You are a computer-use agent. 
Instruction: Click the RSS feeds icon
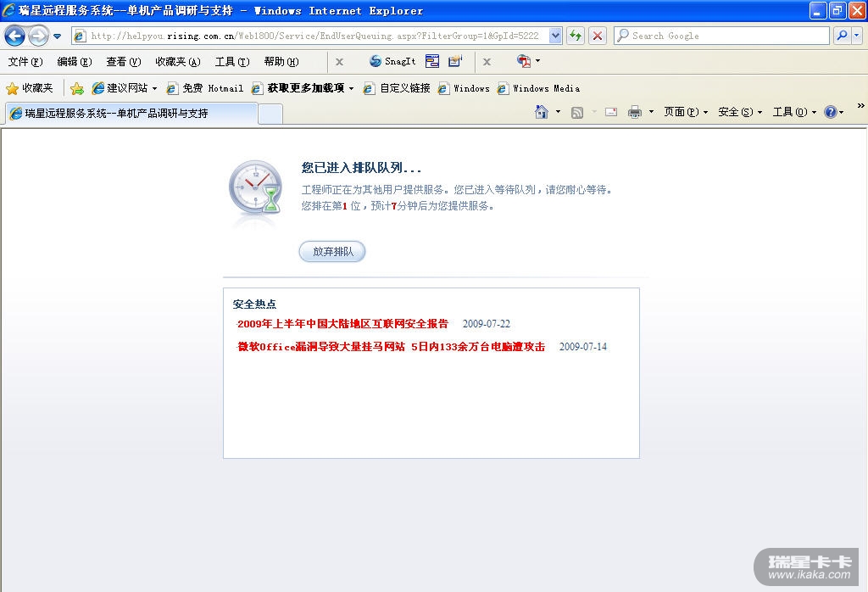[x=576, y=113]
